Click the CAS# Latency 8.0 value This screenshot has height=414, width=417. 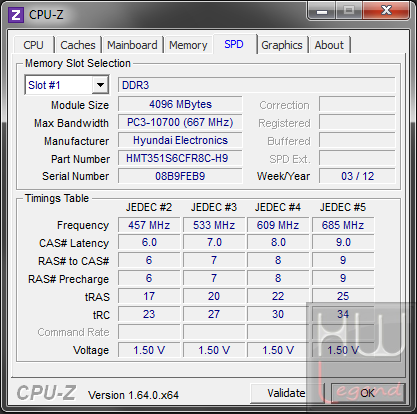(x=278, y=242)
